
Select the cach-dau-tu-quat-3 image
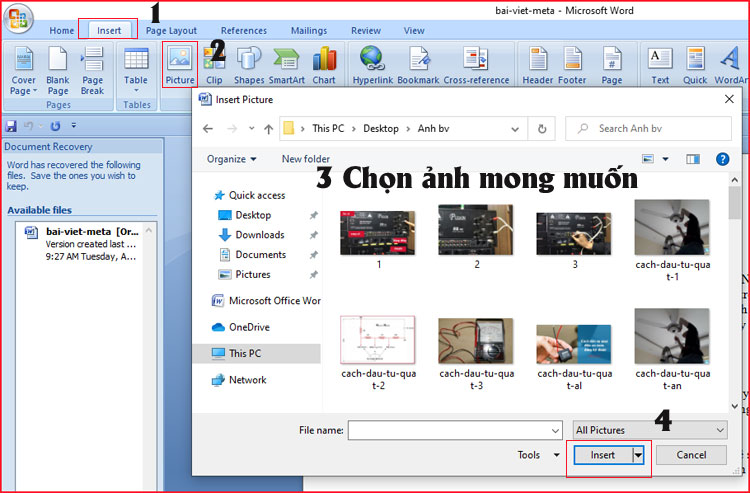pyautogui.click(x=476, y=353)
